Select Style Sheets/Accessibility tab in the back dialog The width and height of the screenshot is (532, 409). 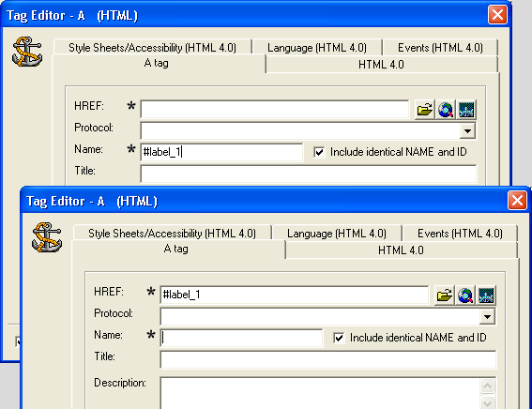click(152, 48)
